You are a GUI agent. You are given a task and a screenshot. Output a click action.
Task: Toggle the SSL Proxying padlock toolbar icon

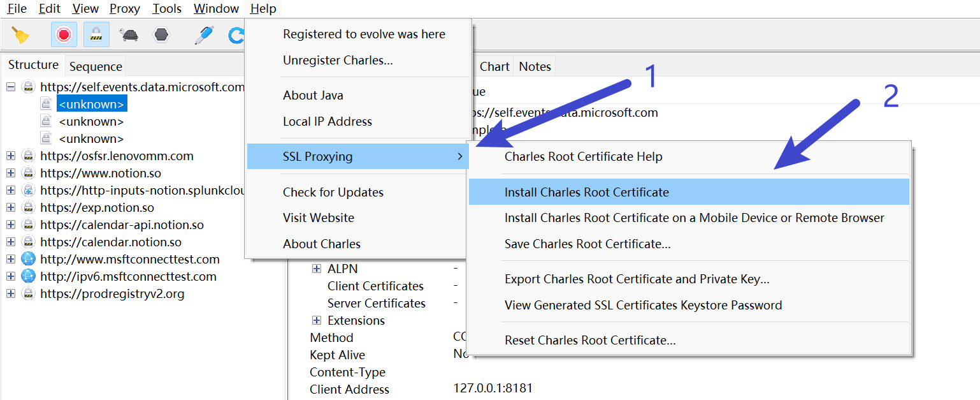(96, 34)
